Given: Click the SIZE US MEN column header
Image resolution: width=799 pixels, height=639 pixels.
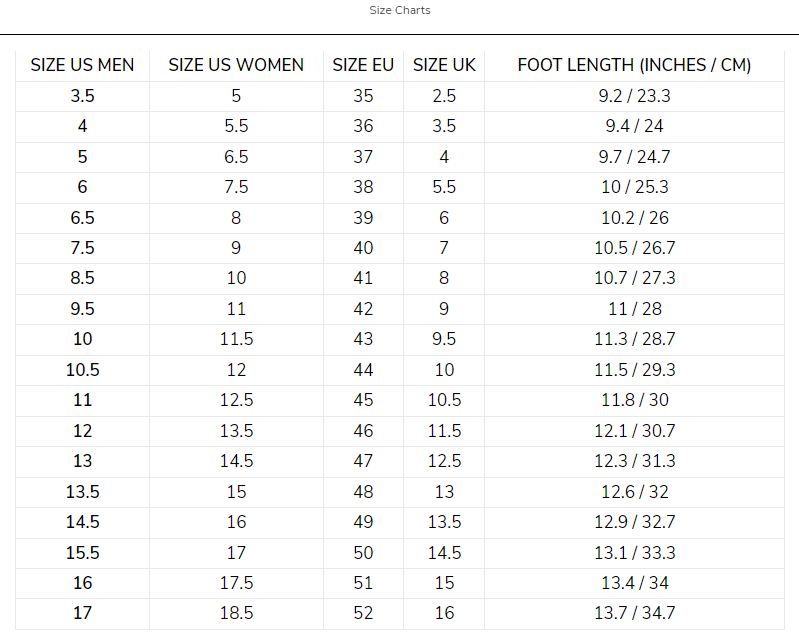Looking at the screenshot, I should click(82, 65).
